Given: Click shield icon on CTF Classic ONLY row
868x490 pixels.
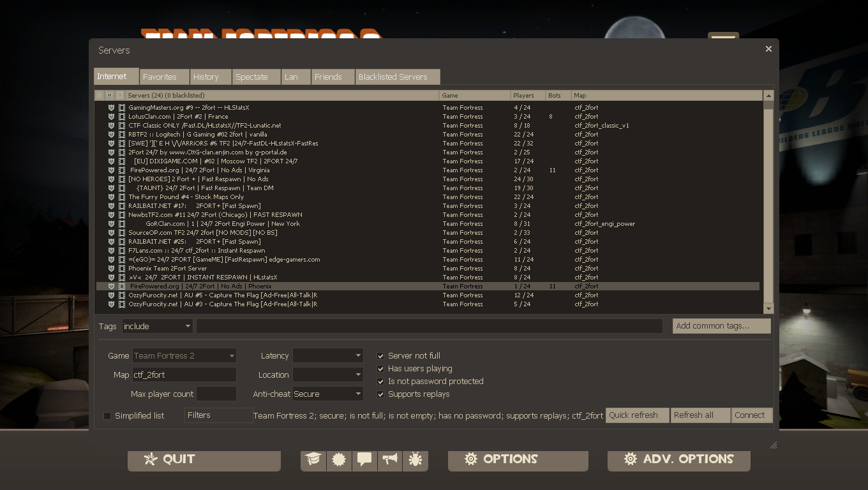Looking at the screenshot, I should tap(111, 126).
